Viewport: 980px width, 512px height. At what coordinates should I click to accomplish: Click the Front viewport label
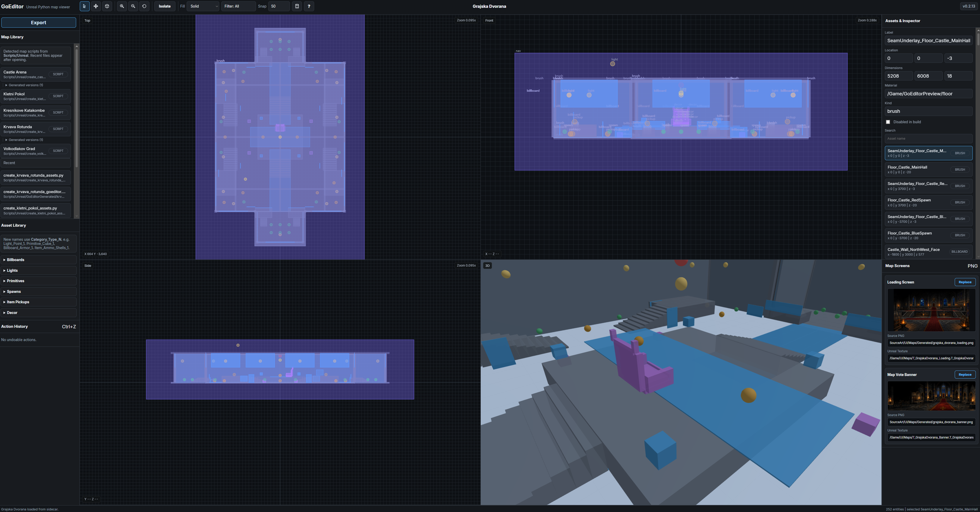(x=489, y=21)
